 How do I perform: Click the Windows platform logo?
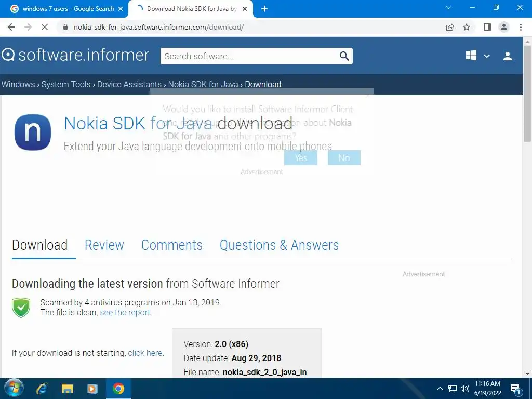click(x=471, y=55)
